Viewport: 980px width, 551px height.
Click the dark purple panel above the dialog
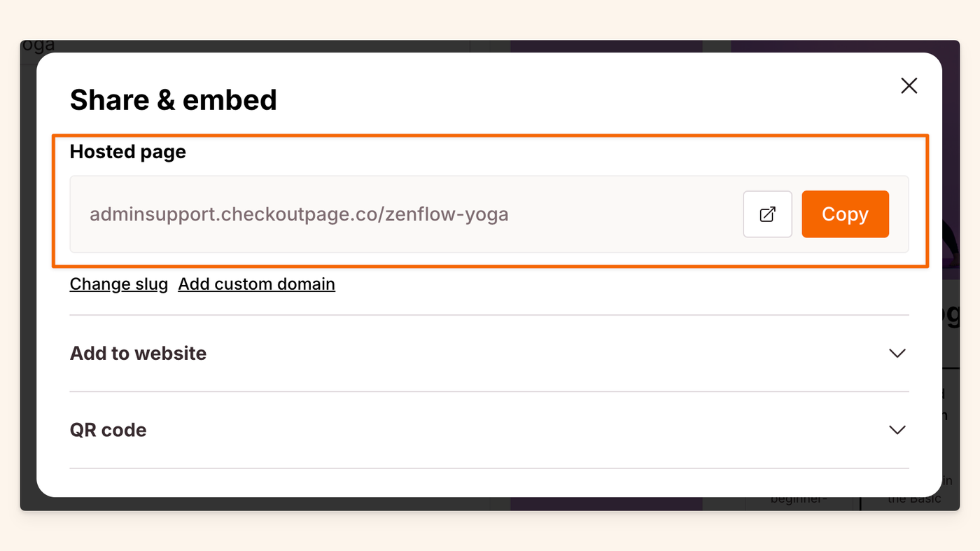605,46
